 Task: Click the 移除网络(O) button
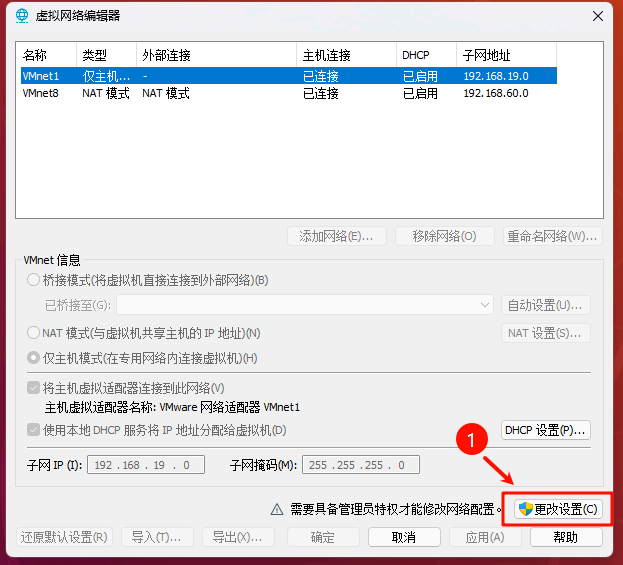445,236
